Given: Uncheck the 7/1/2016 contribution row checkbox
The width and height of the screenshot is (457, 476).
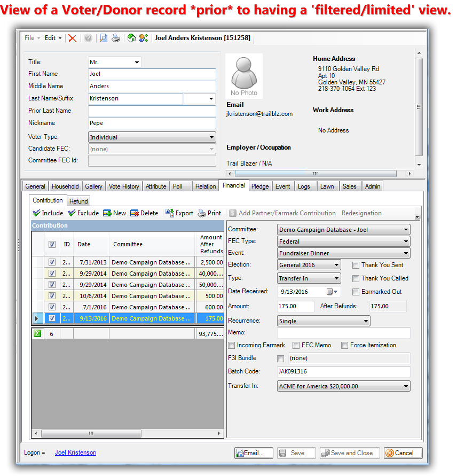Looking at the screenshot, I should click(x=52, y=307).
